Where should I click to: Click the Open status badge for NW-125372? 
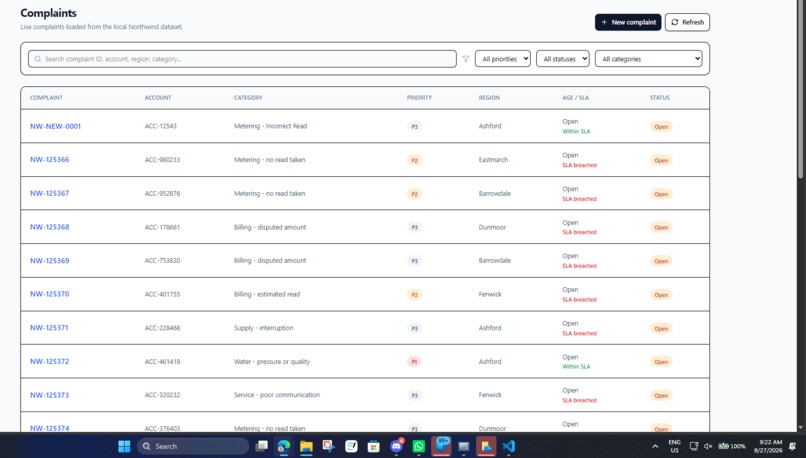[661, 362]
